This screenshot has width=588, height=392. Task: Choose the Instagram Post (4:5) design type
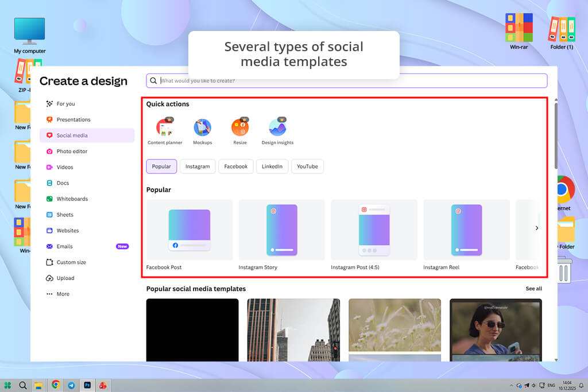(374, 235)
